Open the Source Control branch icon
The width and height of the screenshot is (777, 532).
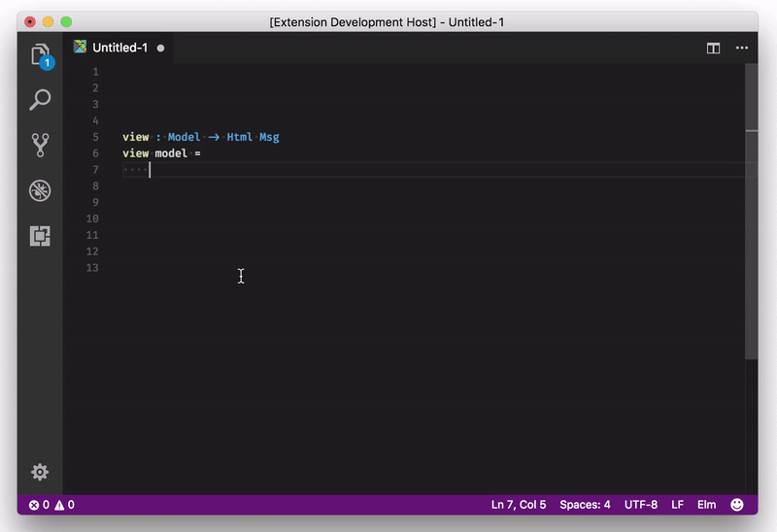pos(40,145)
